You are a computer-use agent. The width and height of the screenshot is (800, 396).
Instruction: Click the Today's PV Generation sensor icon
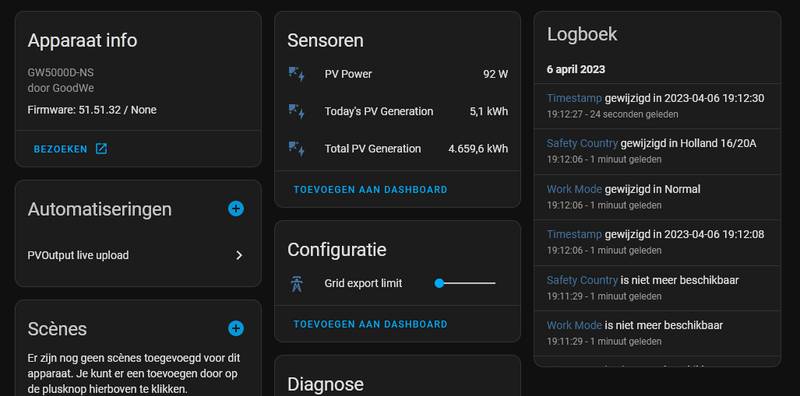click(x=296, y=112)
